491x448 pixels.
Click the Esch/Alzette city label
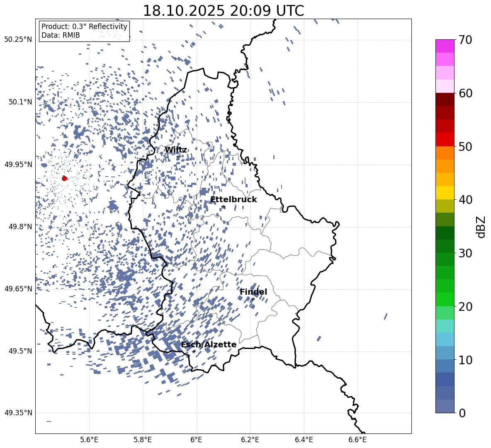tap(209, 344)
